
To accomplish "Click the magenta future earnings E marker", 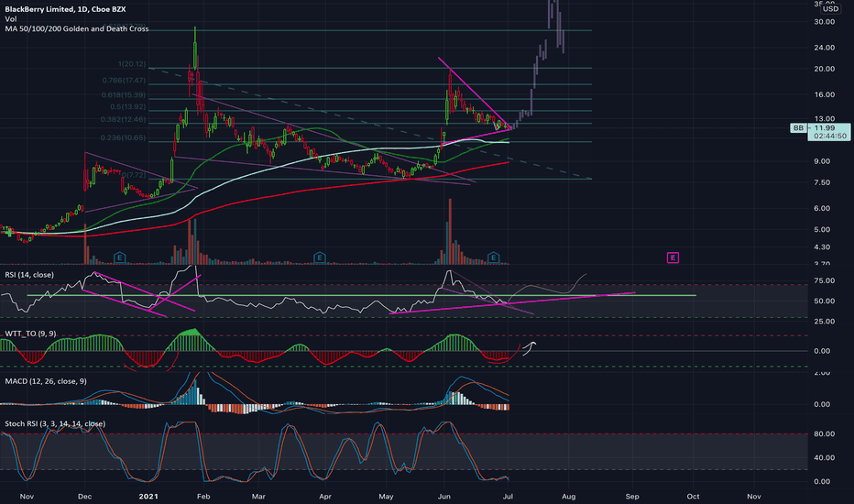I will (673, 257).
